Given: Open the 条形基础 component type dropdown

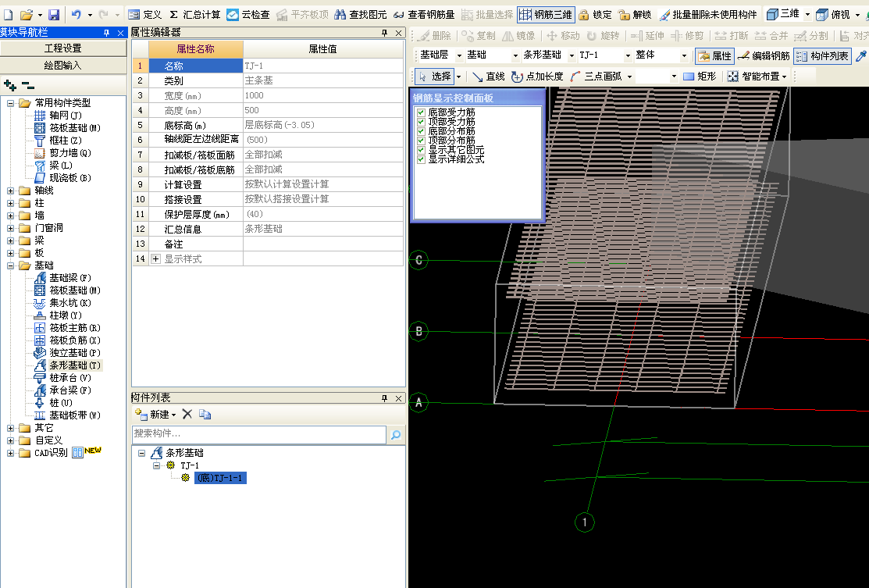Looking at the screenshot, I should click(572, 55).
